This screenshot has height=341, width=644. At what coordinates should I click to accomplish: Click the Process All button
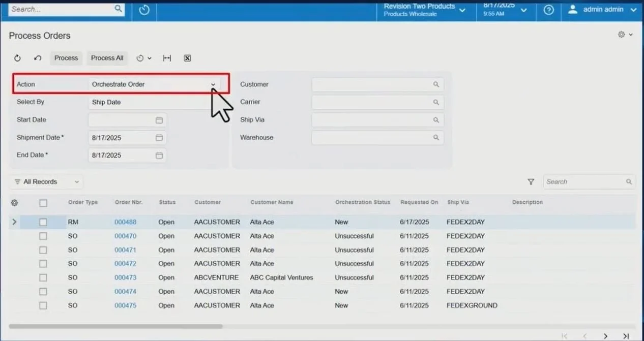(107, 58)
